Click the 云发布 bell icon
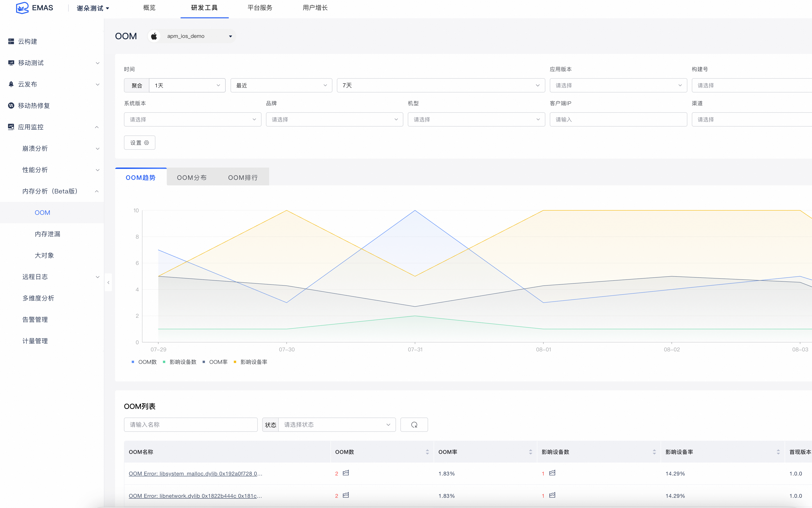Screen dimensions: 812x508 pyautogui.click(x=11, y=84)
